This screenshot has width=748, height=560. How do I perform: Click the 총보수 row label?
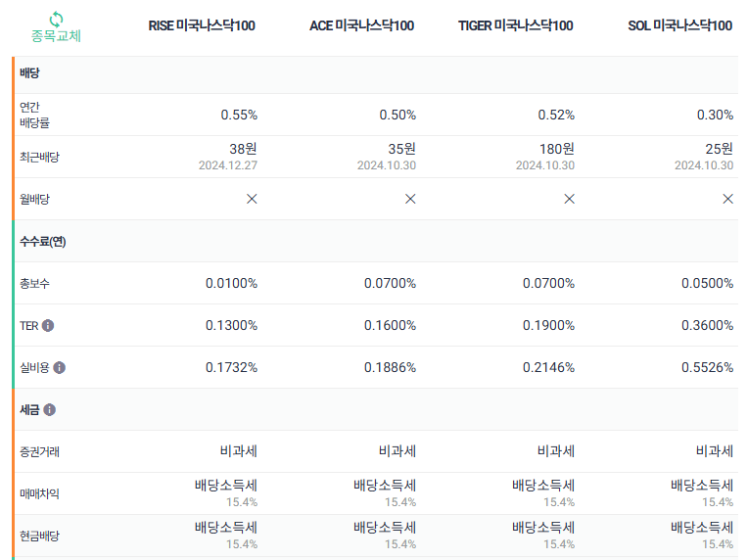coord(34,283)
